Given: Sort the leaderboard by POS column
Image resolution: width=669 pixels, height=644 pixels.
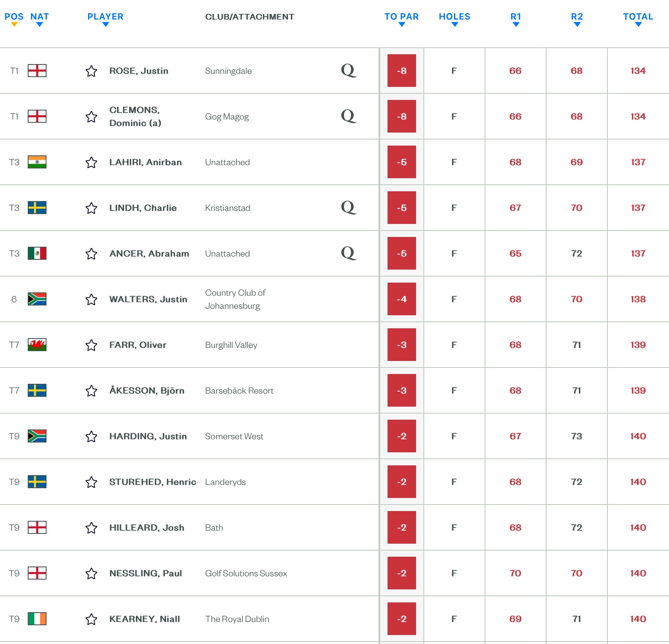Looking at the screenshot, I should tap(14, 17).
